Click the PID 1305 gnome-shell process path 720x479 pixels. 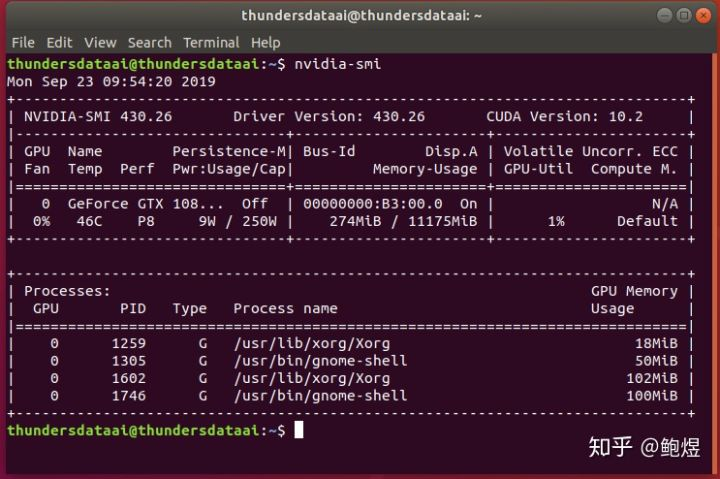tap(320, 361)
